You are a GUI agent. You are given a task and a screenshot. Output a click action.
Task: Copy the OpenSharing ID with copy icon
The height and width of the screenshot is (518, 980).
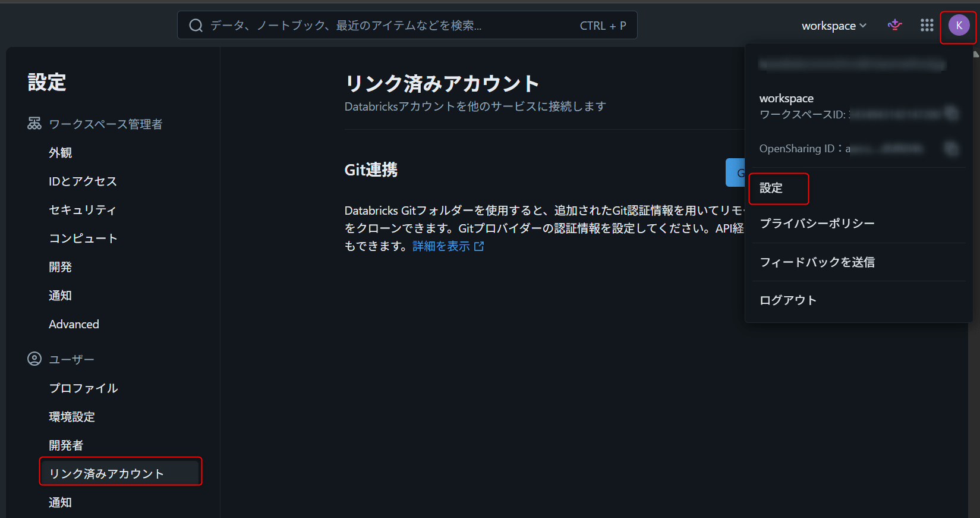click(952, 148)
